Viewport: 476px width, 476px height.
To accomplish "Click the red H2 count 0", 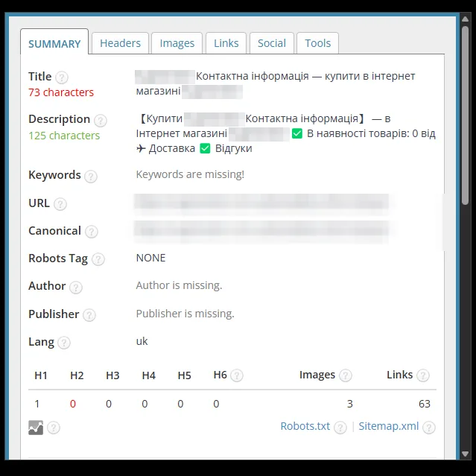I will point(73,404).
